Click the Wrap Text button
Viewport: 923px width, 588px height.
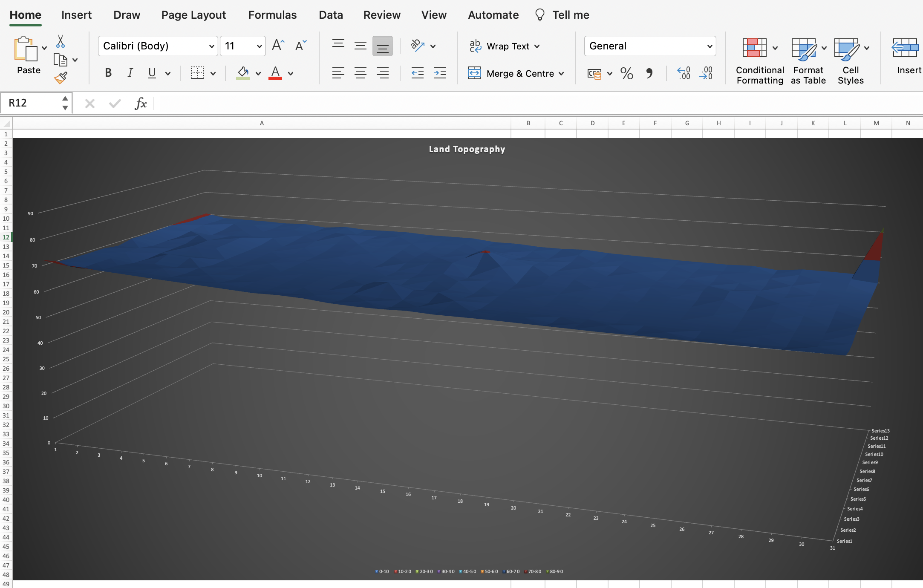[x=504, y=46]
